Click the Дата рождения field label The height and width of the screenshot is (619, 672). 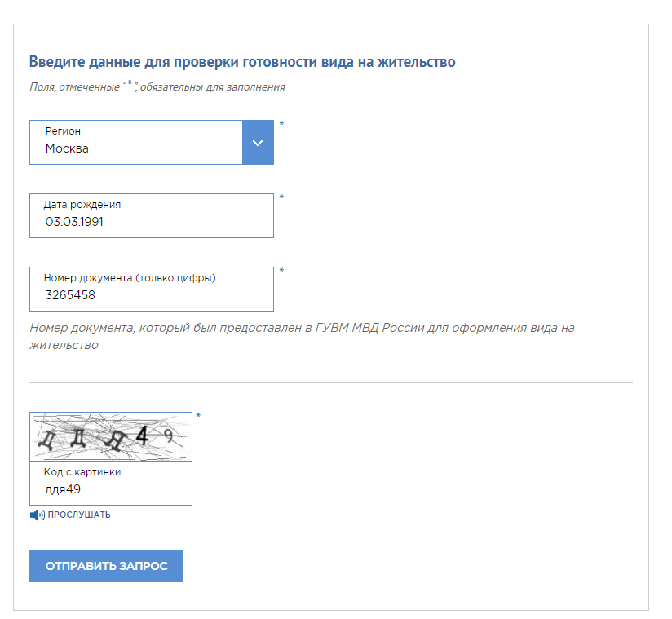click(x=82, y=205)
